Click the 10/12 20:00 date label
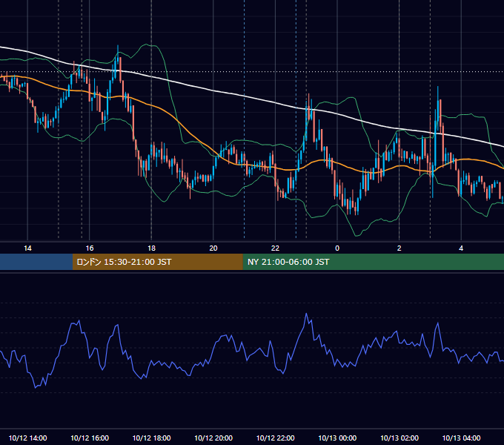Viewport: 504px width, 445px height. 213,438
